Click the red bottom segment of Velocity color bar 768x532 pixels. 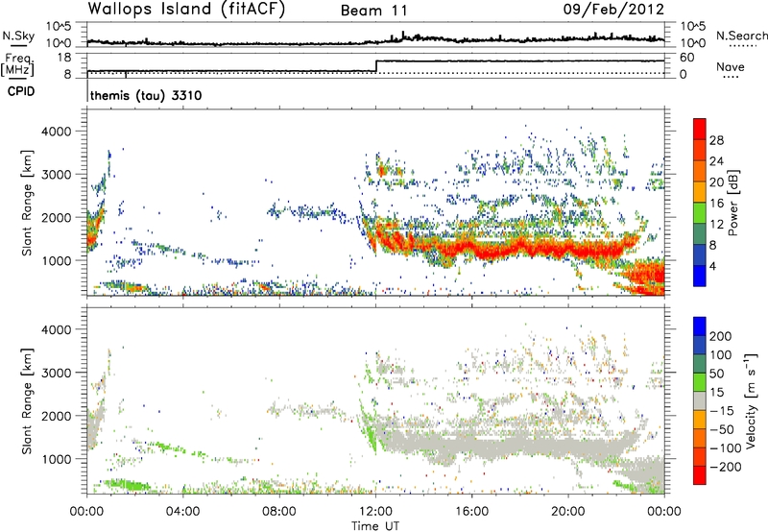click(x=700, y=475)
